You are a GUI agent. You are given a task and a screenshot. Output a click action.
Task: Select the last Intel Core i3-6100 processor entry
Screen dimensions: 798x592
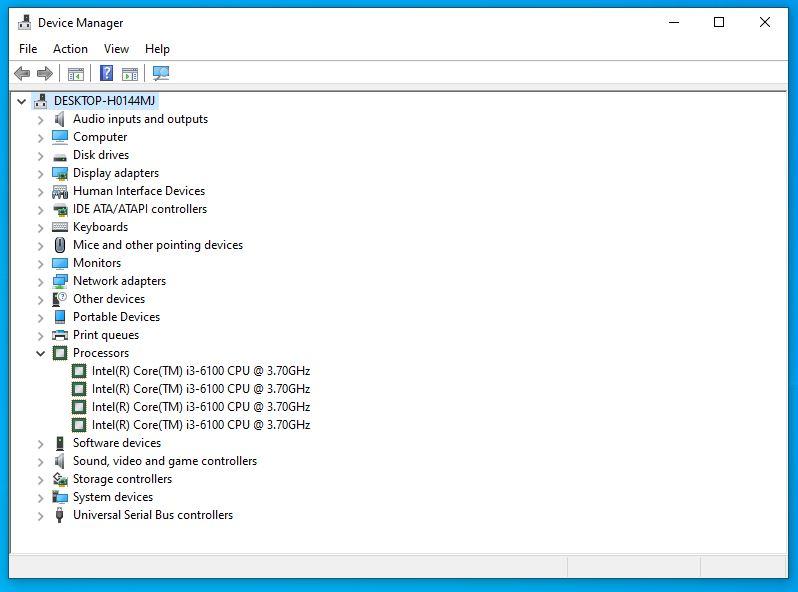tap(201, 425)
